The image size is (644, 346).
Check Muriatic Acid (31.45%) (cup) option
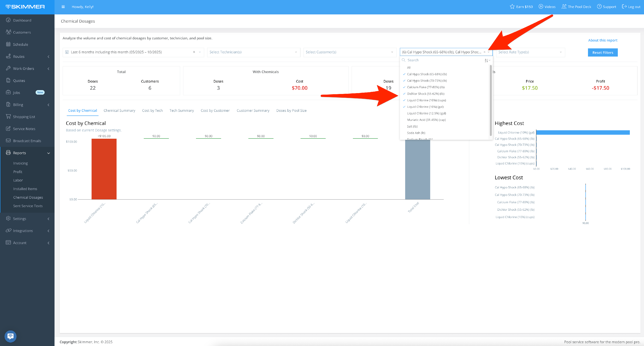[426, 120]
